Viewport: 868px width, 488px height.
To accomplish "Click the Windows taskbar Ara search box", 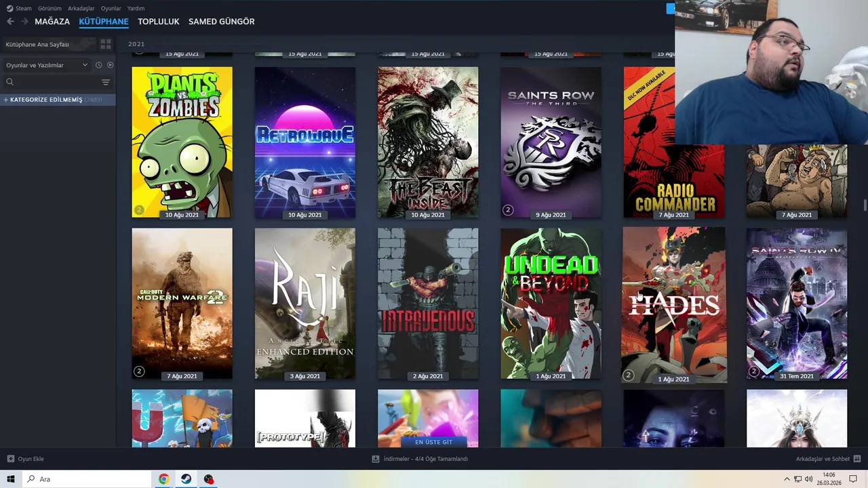I will click(x=87, y=479).
